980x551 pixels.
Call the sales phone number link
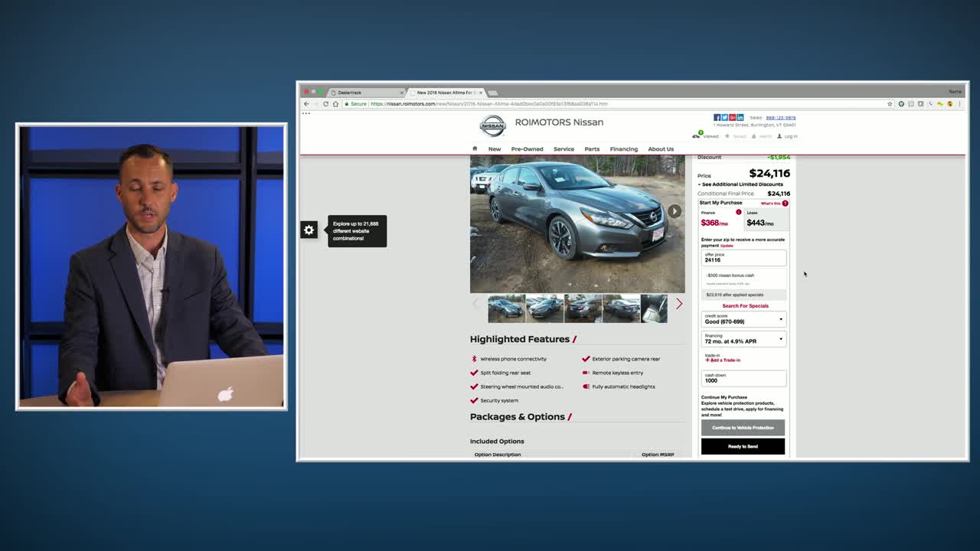781,118
